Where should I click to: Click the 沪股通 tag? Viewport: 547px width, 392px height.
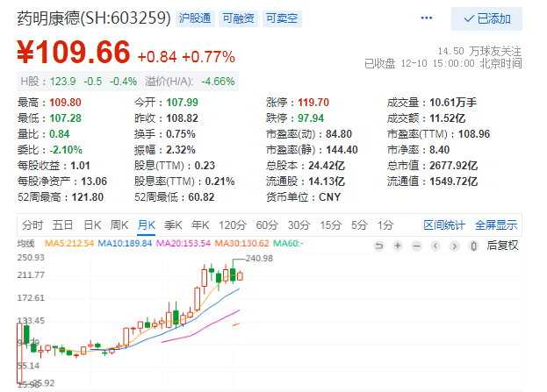pyautogui.click(x=195, y=18)
